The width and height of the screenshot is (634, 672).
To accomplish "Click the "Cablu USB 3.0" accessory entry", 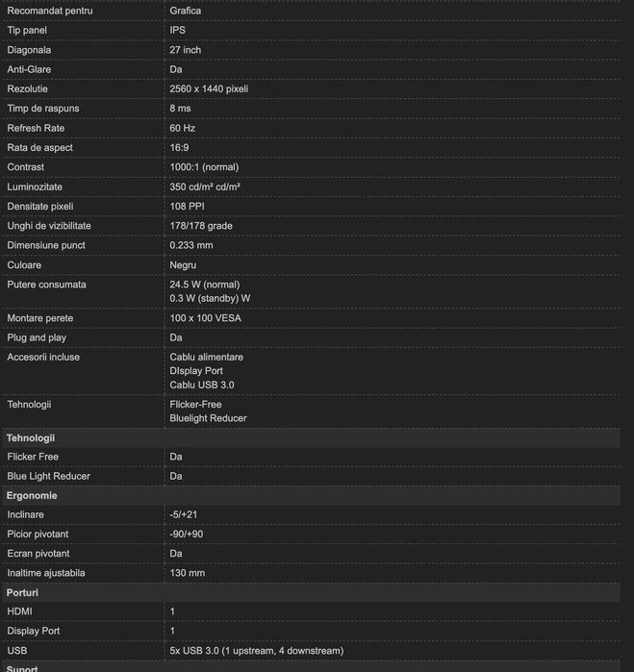I will point(202,385).
